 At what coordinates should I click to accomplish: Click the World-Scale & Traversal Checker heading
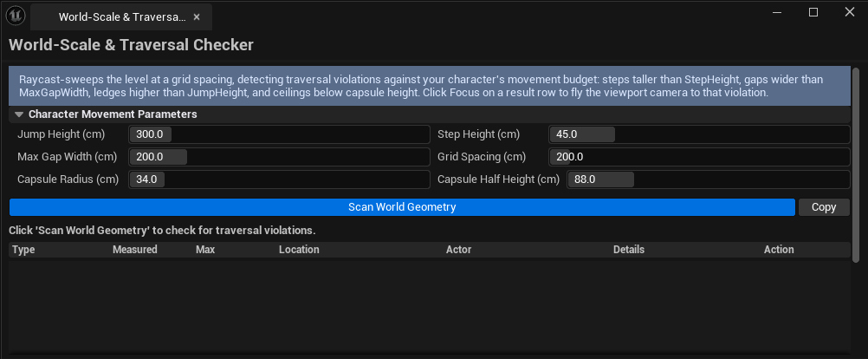(x=131, y=45)
